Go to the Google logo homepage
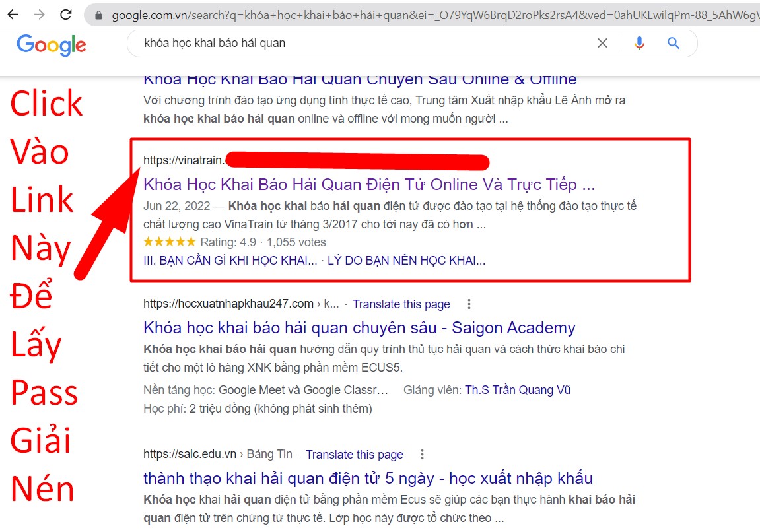 [x=52, y=45]
